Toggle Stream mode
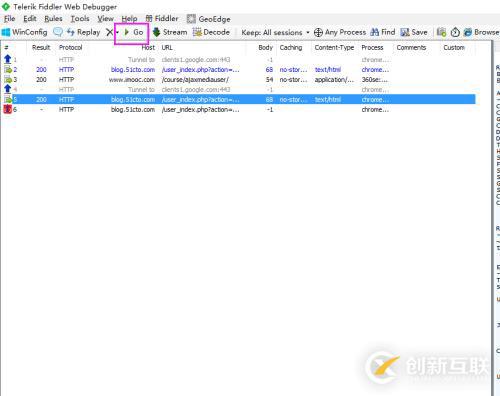Viewport: 500px width, 396px height. point(170,32)
